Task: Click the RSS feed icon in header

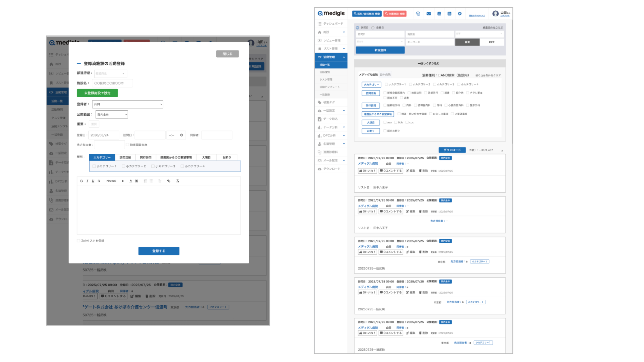Action: (449, 14)
